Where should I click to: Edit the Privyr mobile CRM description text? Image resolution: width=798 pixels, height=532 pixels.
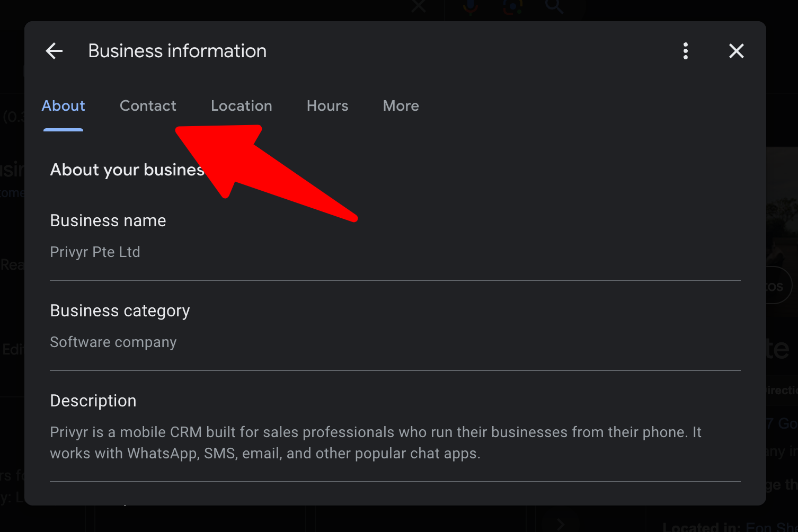tap(376, 442)
